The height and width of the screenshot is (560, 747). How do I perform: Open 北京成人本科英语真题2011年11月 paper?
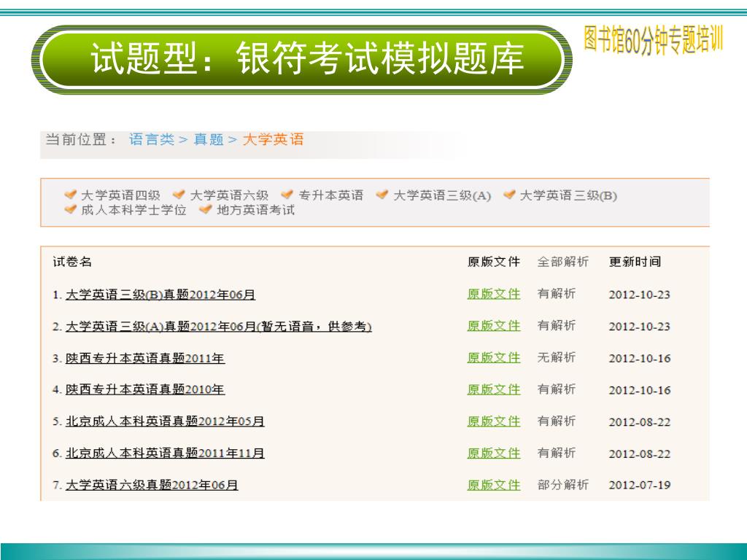(165, 454)
